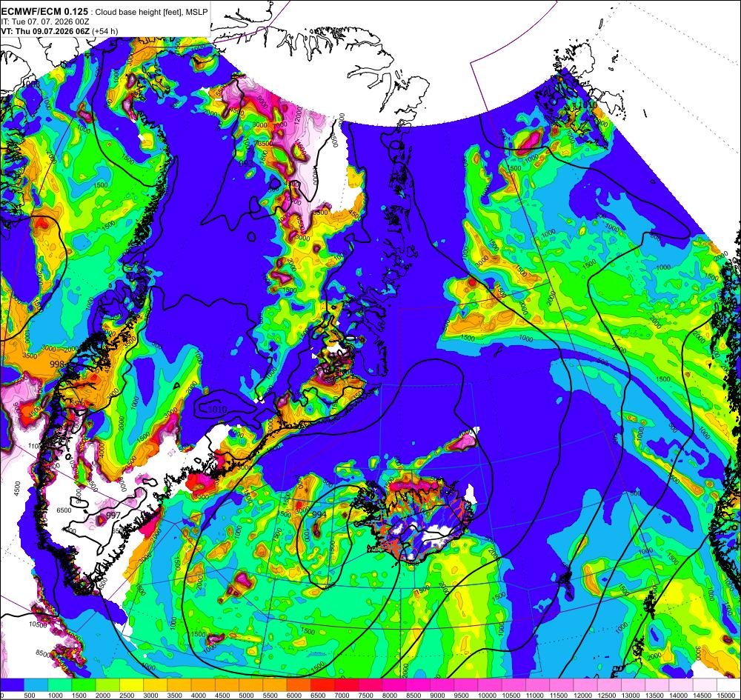Pick the legend swatch between 14500 and 15000
Screen dimensions: 741x700
(x=705, y=684)
